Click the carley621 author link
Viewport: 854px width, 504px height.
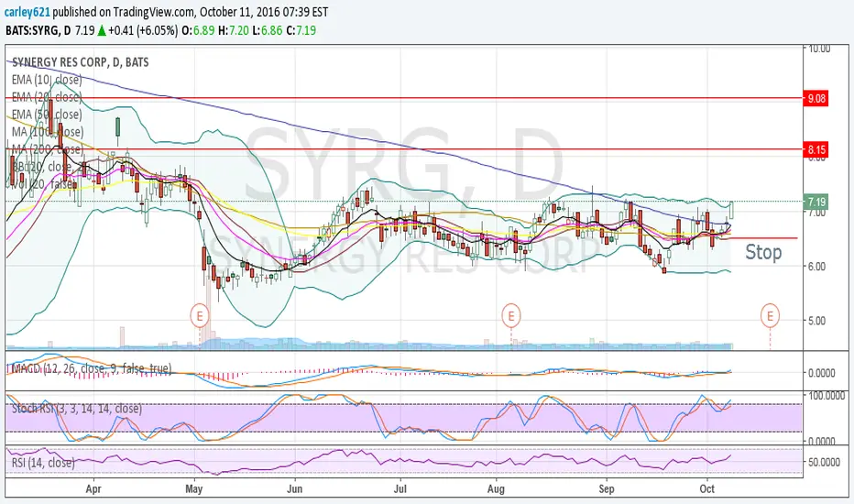27,11
